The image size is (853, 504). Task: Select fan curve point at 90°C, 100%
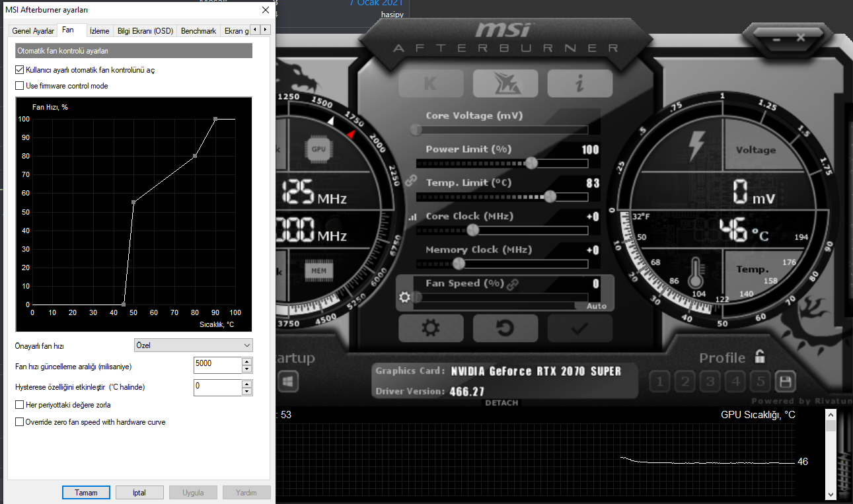tap(215, 119)
